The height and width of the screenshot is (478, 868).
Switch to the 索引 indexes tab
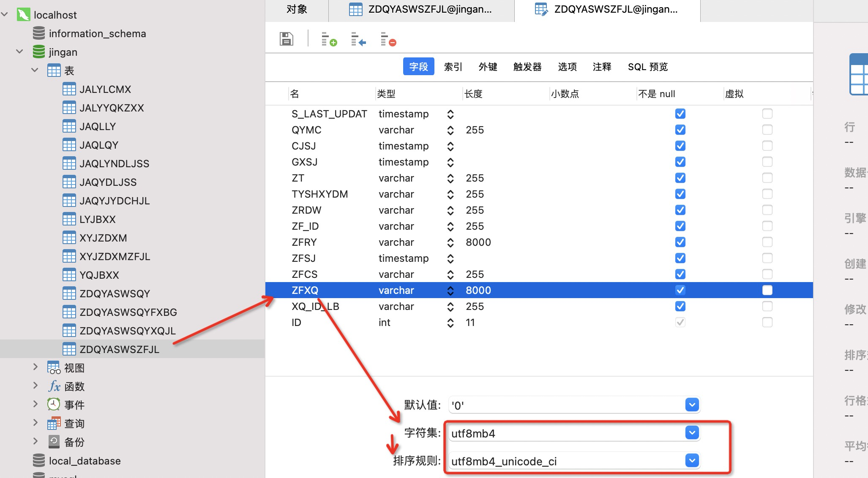point(453,67)
